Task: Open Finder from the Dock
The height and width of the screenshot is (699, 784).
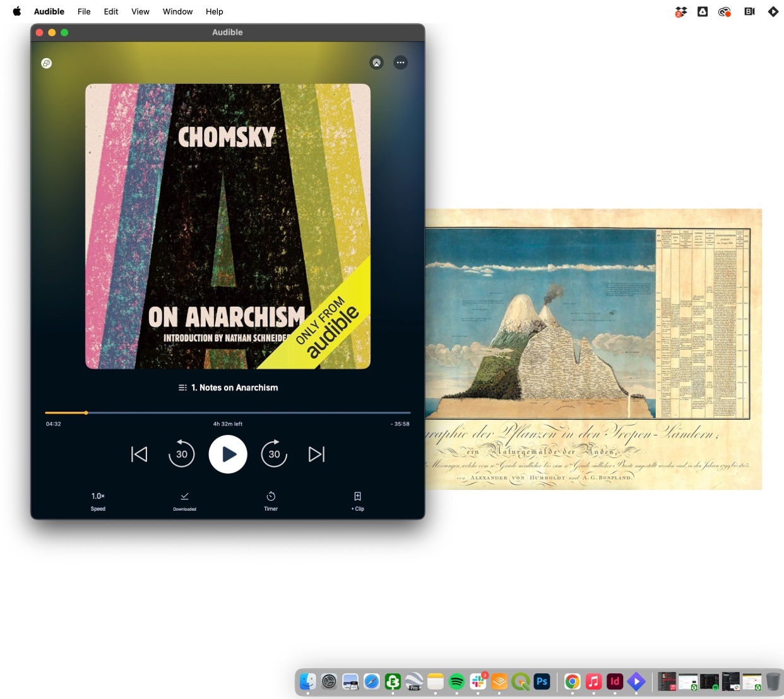Action: [308, 682]
